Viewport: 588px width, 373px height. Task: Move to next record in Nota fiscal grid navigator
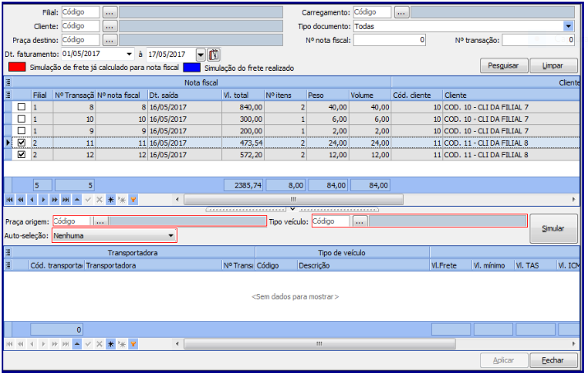(43, 199)
